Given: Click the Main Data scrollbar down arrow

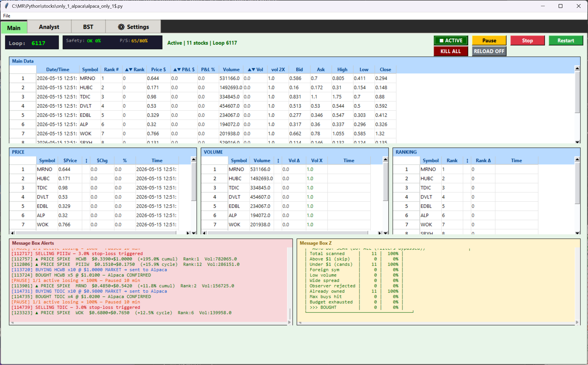Looking at the screenshot, I should [x=577, y=142].
